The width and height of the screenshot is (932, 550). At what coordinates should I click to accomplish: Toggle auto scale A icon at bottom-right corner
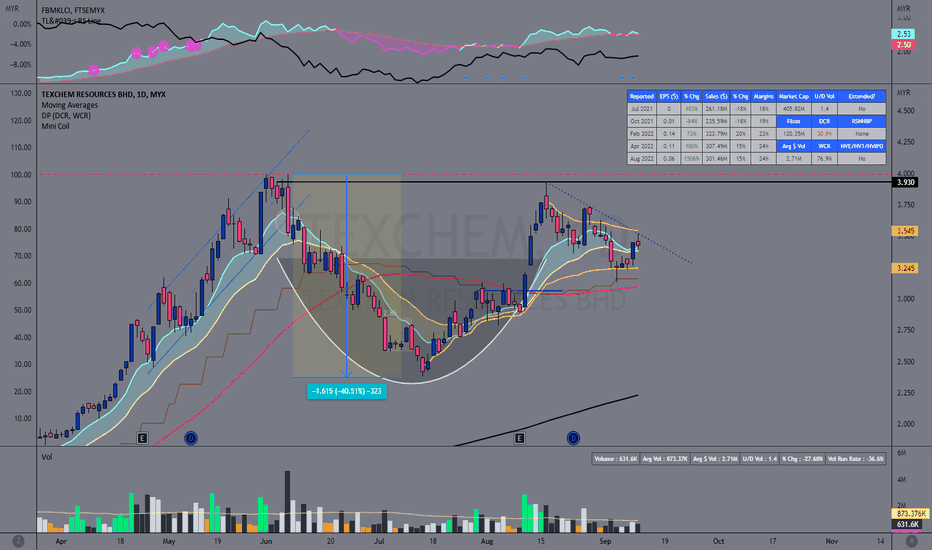coord(911,541)
